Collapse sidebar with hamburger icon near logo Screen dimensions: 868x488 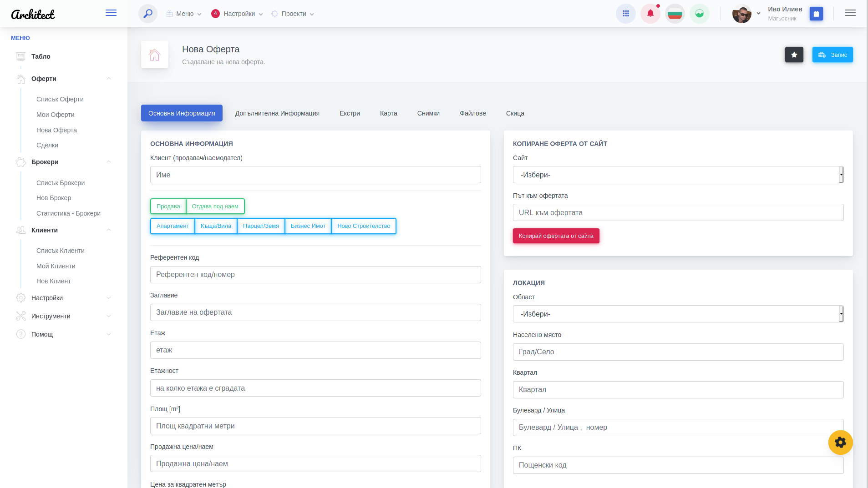pyautogui.click(x=111, y=13)
